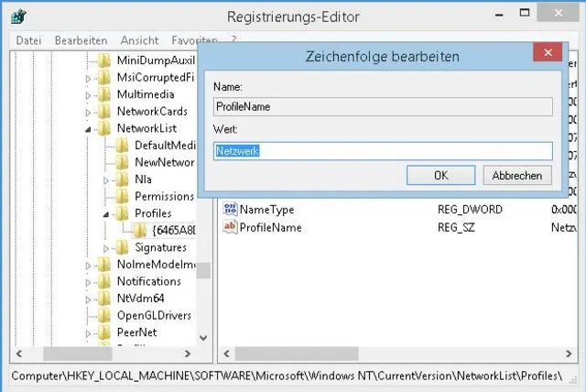Click the NetworkList tree label

(x=146, y=128)
